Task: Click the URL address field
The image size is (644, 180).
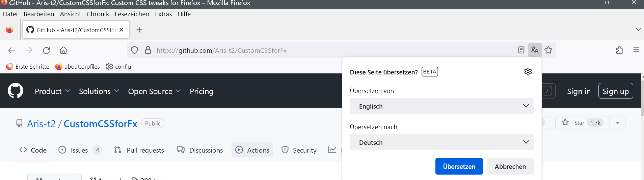Action: click(x=304, y=50)
